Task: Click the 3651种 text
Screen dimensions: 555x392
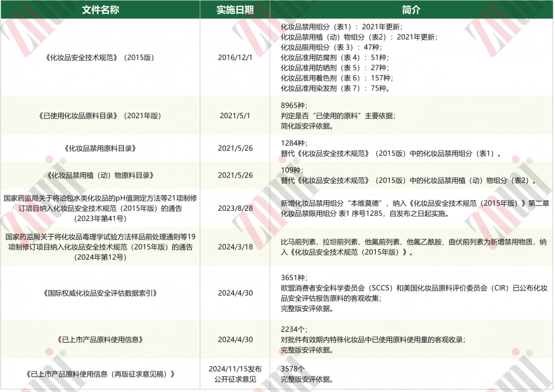Action: pyautogui.click(x=294, y=278)
